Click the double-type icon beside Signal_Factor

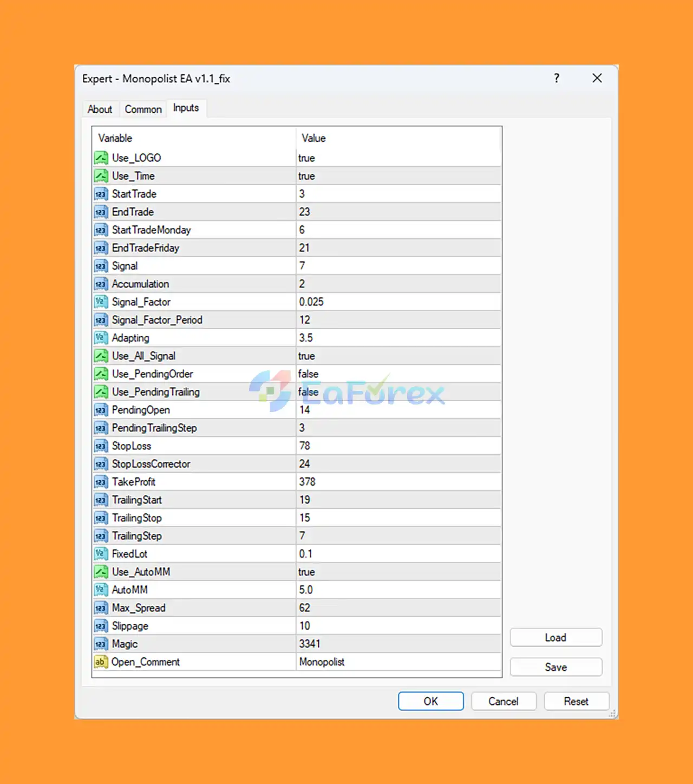tap(101, 302)
